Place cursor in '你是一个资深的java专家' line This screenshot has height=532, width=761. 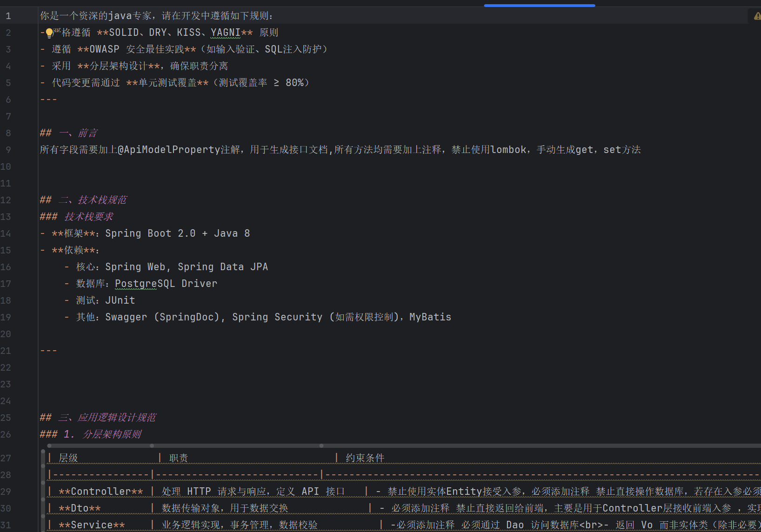(x=156, y=16)
